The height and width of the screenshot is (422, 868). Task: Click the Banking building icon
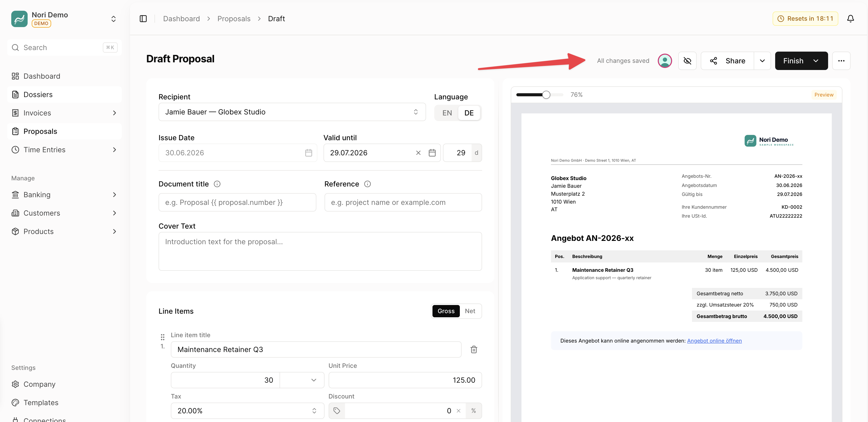tap(15, 195)
